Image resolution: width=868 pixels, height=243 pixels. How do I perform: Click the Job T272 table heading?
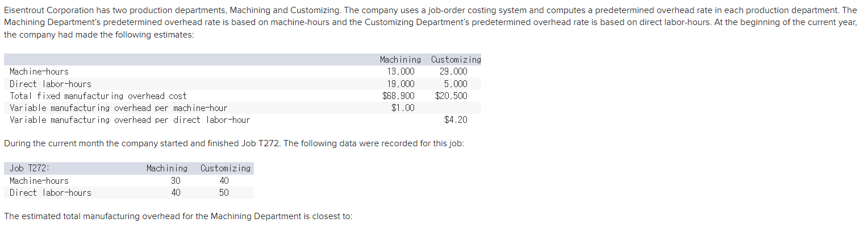point(30,168)
